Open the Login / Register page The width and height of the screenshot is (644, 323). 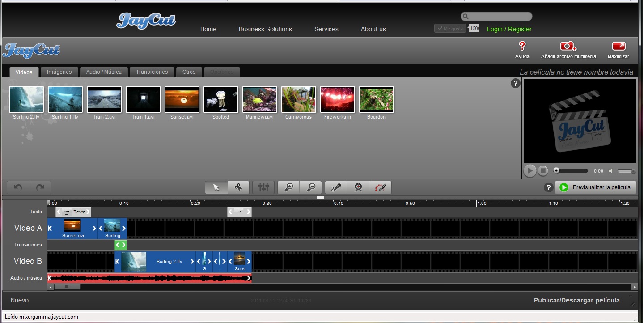point(509,29)
